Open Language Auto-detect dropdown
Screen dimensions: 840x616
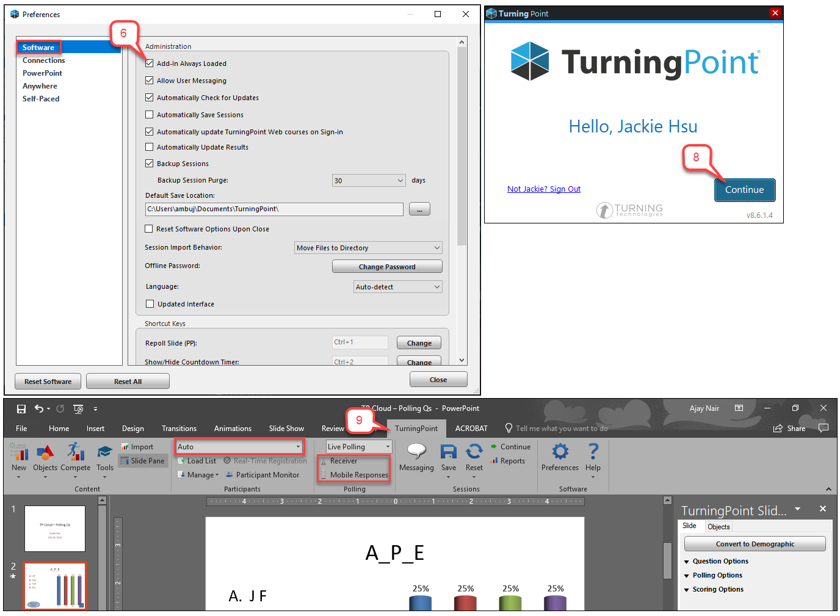coord(398,287)
